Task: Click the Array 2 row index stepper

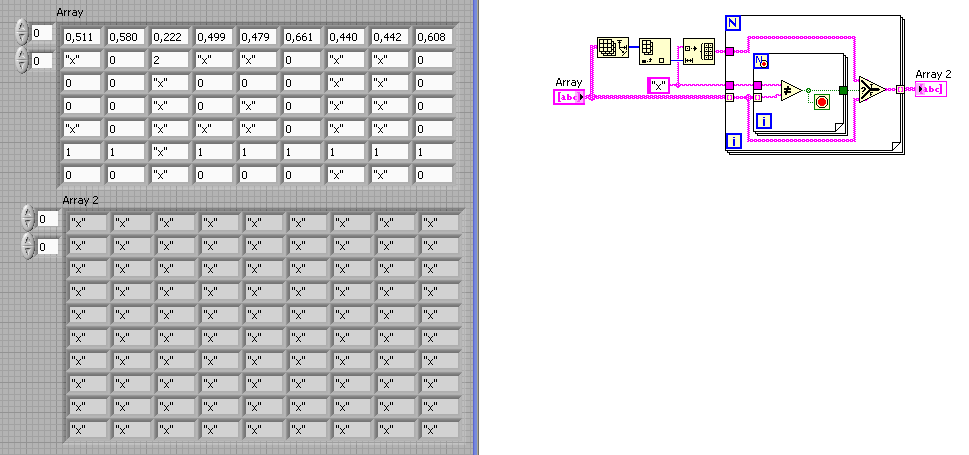Action: tap(28, 218)
